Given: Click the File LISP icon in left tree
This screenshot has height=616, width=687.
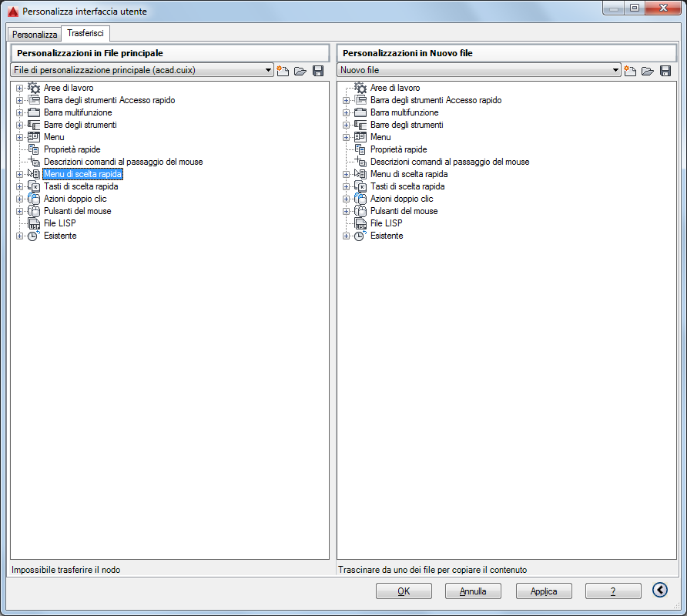Looking at the screenshot, I should [x=34, y=223].
